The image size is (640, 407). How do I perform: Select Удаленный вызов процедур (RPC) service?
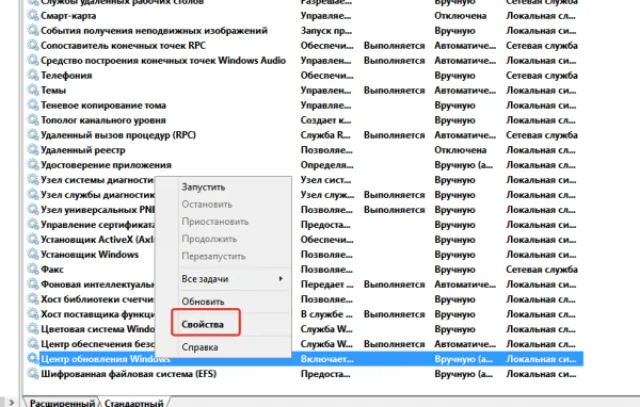(118, 135)
